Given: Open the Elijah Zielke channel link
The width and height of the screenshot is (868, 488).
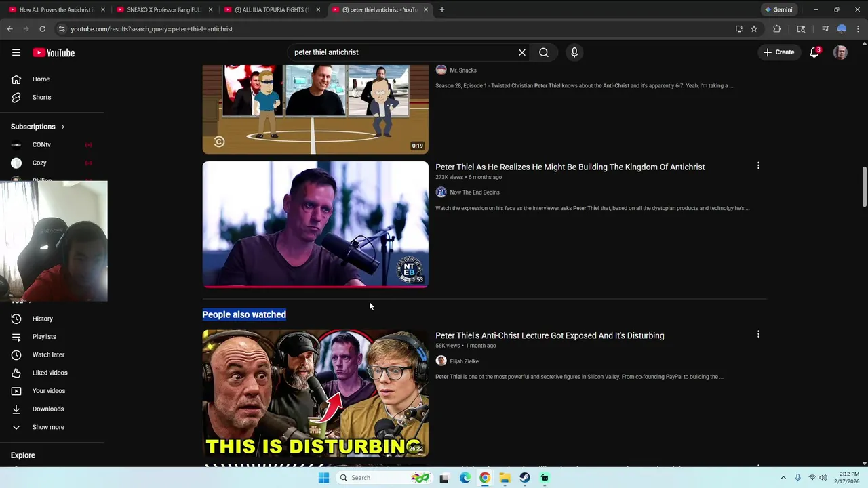Looking at the screenshot, I should coord(465,361).
